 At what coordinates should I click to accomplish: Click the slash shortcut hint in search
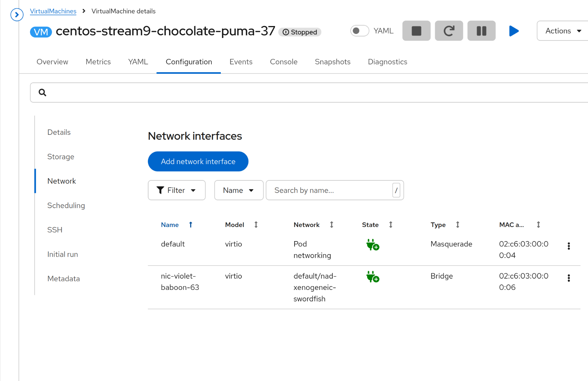click(396, 190)
